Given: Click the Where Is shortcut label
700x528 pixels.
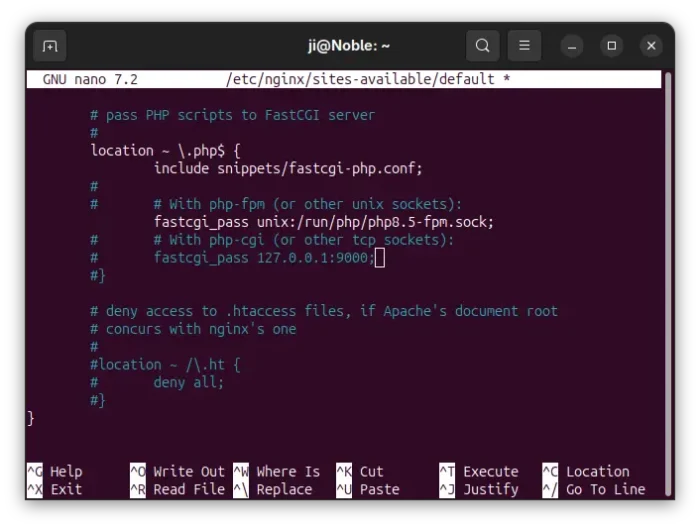Looking at the screenshot, I should tap(288, 472).
